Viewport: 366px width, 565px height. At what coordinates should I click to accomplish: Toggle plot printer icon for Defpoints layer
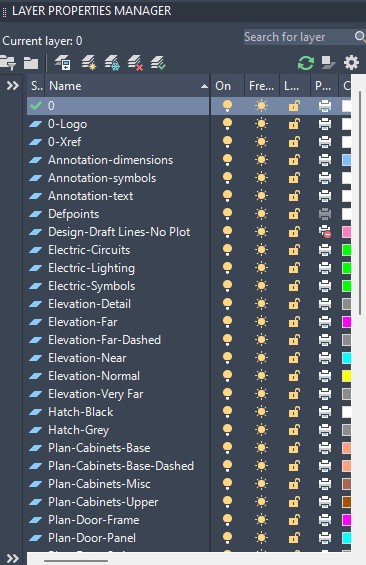coord(325,214)
